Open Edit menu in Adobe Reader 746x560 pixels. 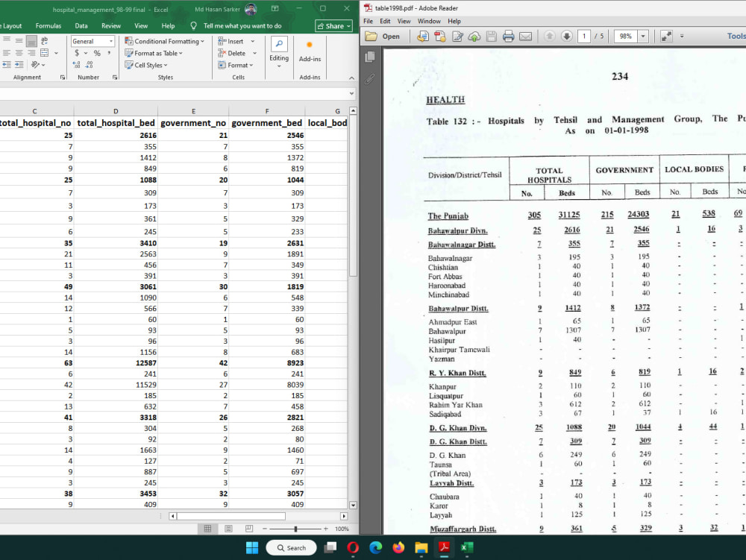click(x=385, y=21)
